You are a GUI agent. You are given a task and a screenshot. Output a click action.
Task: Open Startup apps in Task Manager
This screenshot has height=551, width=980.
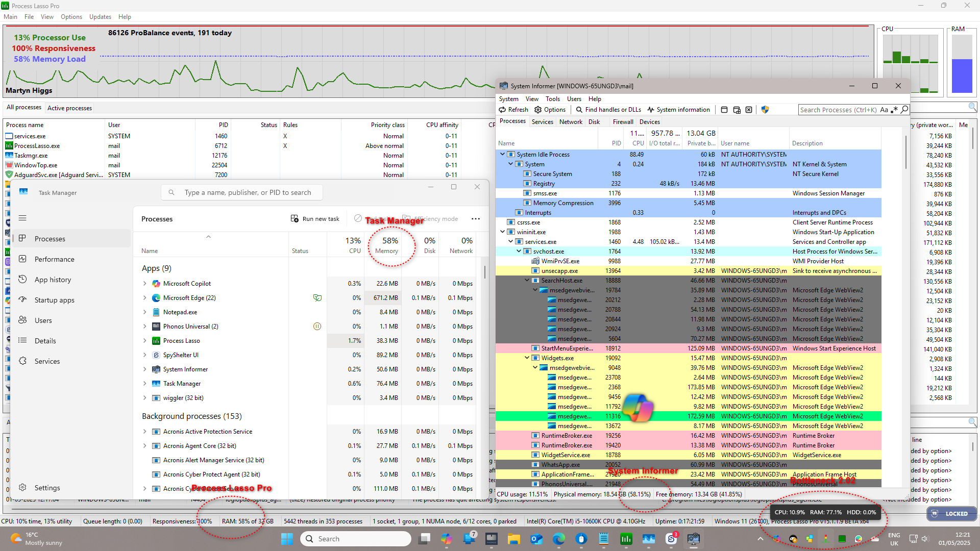[71, 300]
